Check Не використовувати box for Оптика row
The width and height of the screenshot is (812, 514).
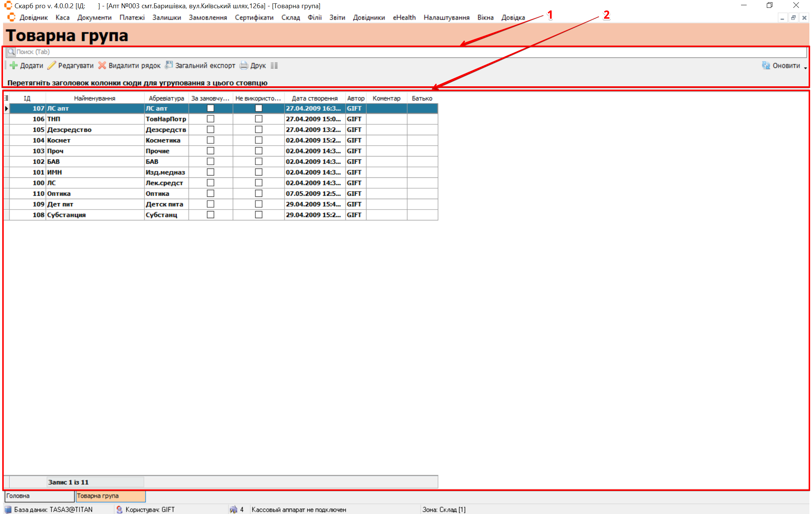pyautogui.click(x=258, y=193)
